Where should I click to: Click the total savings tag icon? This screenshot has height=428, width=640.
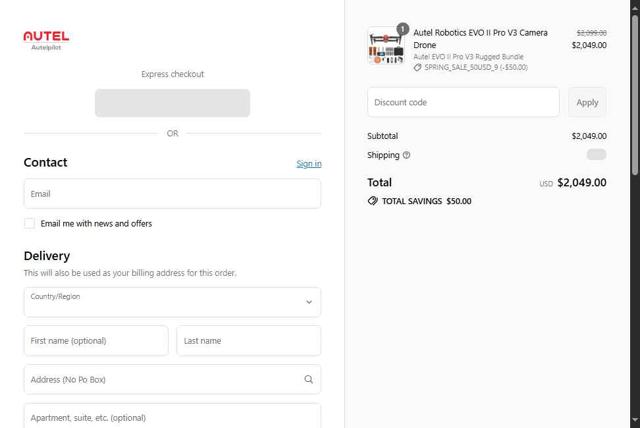373,201
